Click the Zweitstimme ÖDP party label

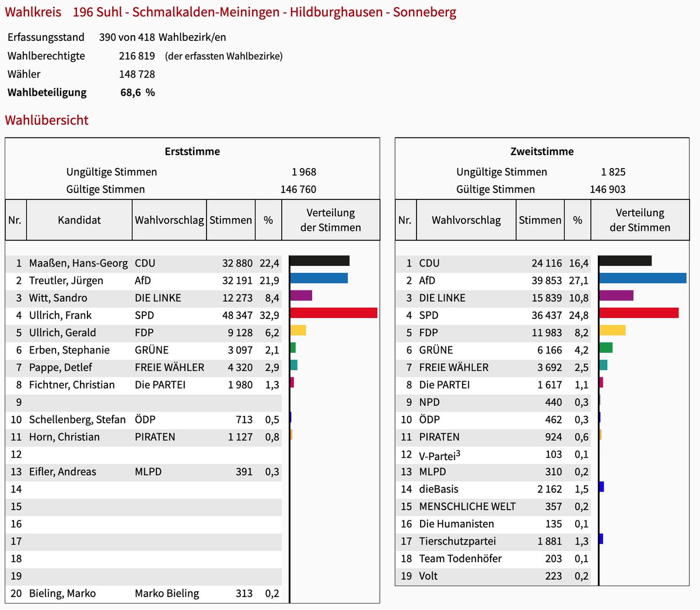(x=429, y=419)
